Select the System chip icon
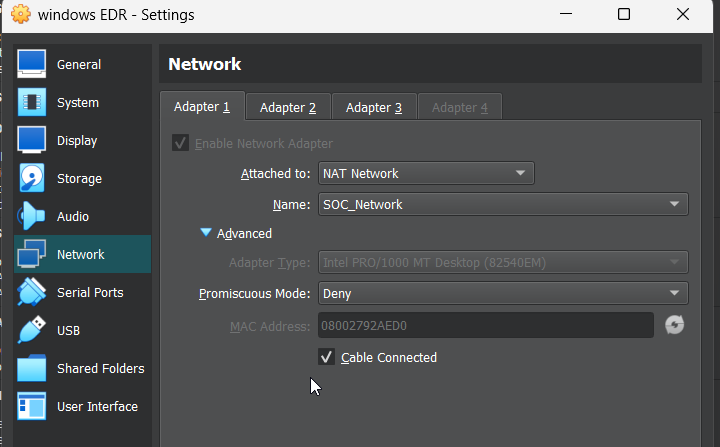 [x=32, y=103]
